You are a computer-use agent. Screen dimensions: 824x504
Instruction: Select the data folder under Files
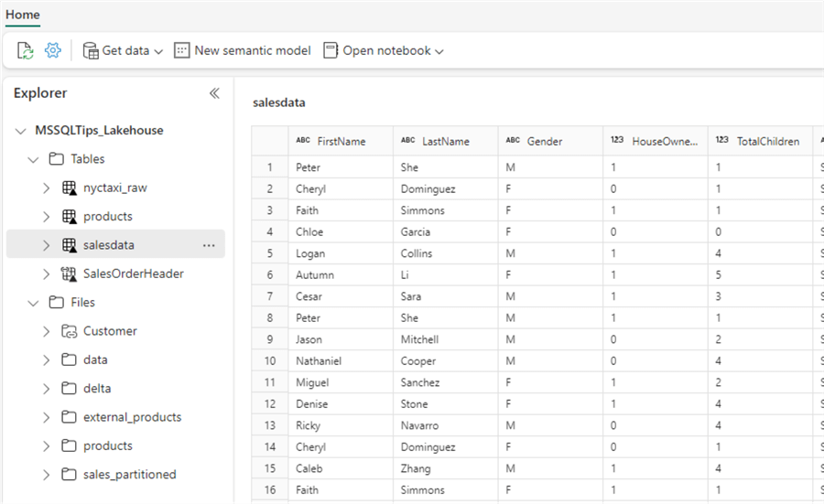(95, 360)
